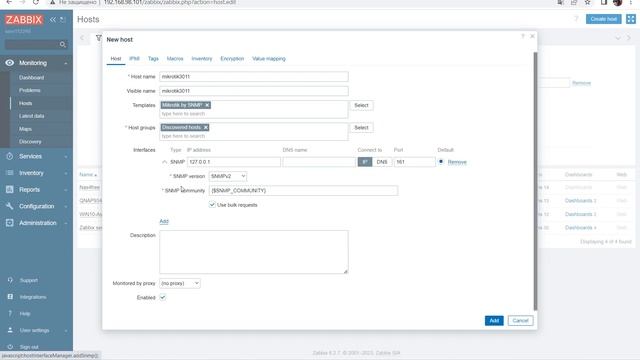This screenshot has height=360, width=640.
Task: Click the Reports chart icon
Action: coord(10,189)
